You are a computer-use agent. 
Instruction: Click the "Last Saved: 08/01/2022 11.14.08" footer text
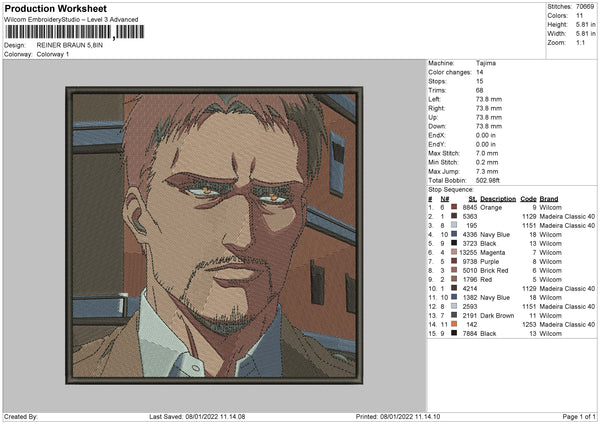(x=197, y=417)
